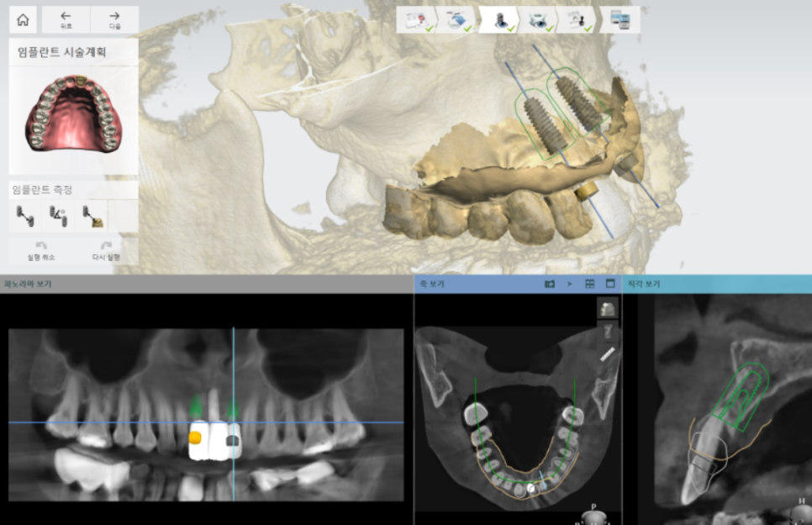812x525 pixels.
Task: Select the implant distance measurement tool
Action: [24, 215]
